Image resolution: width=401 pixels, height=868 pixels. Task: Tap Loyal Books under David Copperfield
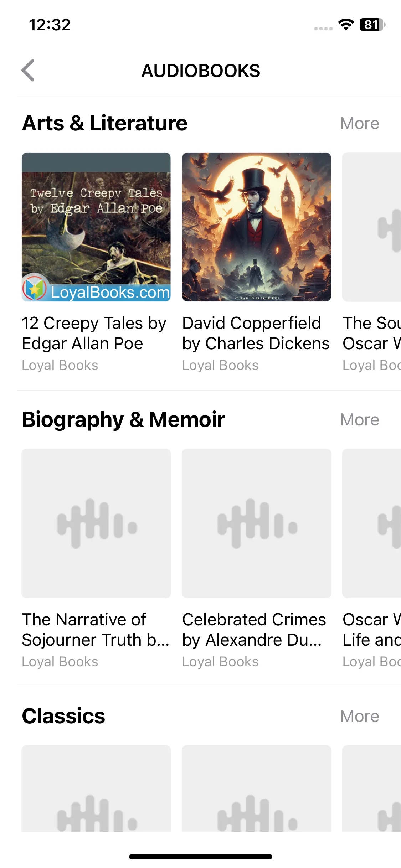coord(220,365)
